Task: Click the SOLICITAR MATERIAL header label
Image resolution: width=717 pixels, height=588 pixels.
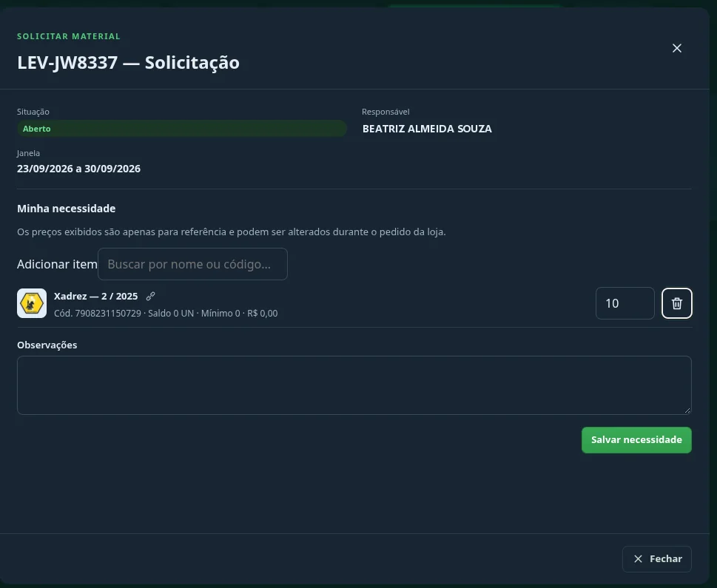Action: point(69,36)
